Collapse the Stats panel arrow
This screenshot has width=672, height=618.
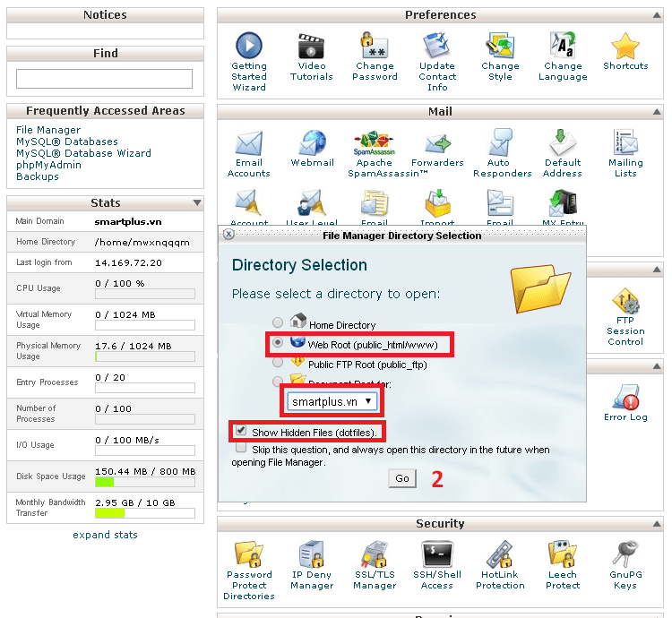click(x=197, y=203)
